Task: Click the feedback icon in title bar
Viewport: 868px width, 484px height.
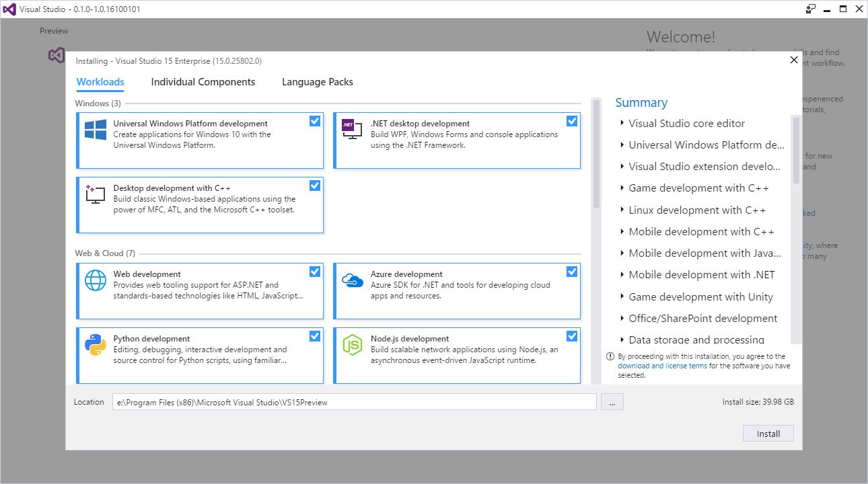Action: click(x=810, y=9)
